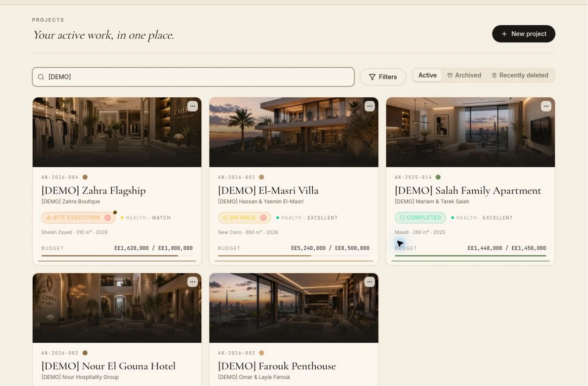Click the New project button
This screenshot has width=588, height=386.
[524, 34]
